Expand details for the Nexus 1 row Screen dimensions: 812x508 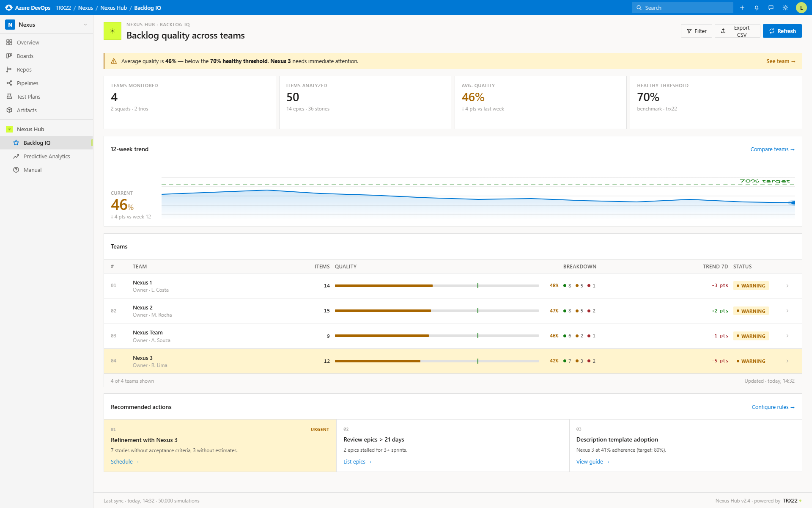point(787,286)
